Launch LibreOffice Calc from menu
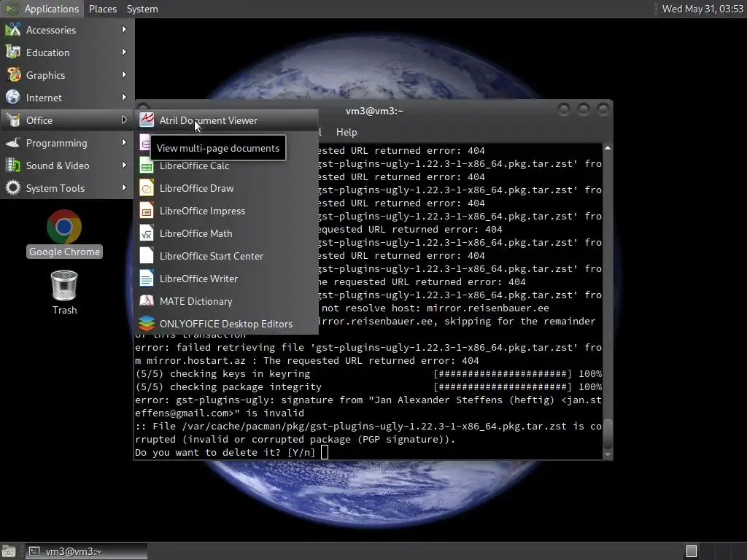 (226, 166)
